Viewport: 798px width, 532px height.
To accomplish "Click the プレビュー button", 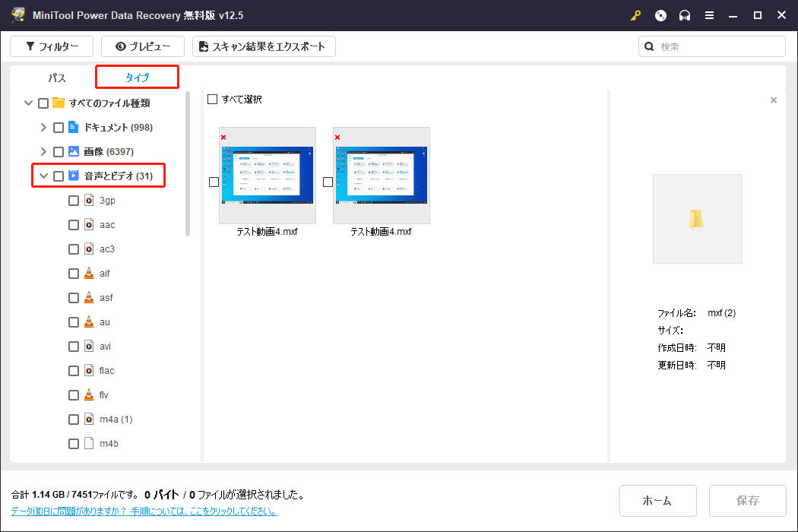I will (x=143, y=46).
